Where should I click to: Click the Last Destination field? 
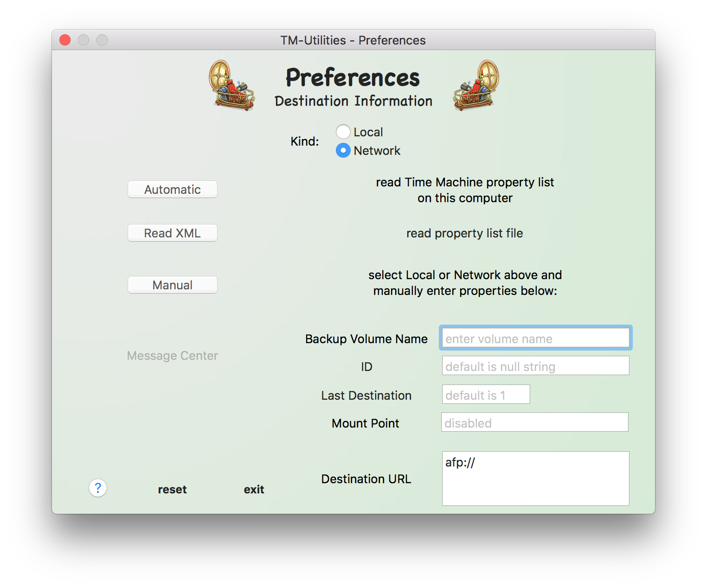tap(486, 394)
